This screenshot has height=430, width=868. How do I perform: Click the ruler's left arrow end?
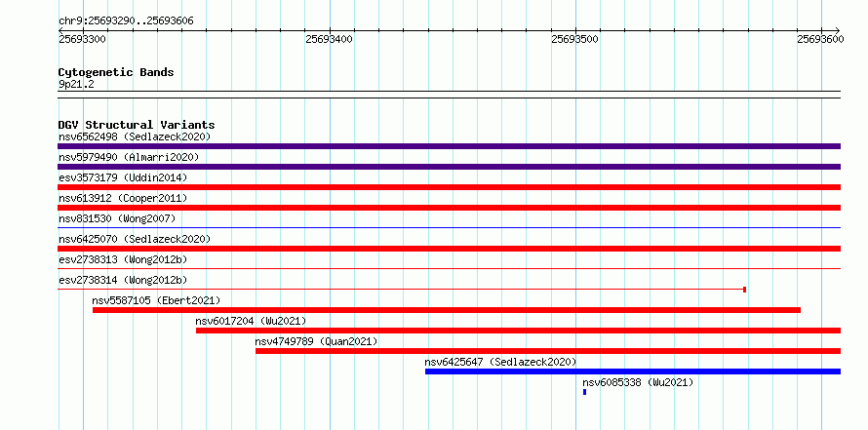[60, 30]
